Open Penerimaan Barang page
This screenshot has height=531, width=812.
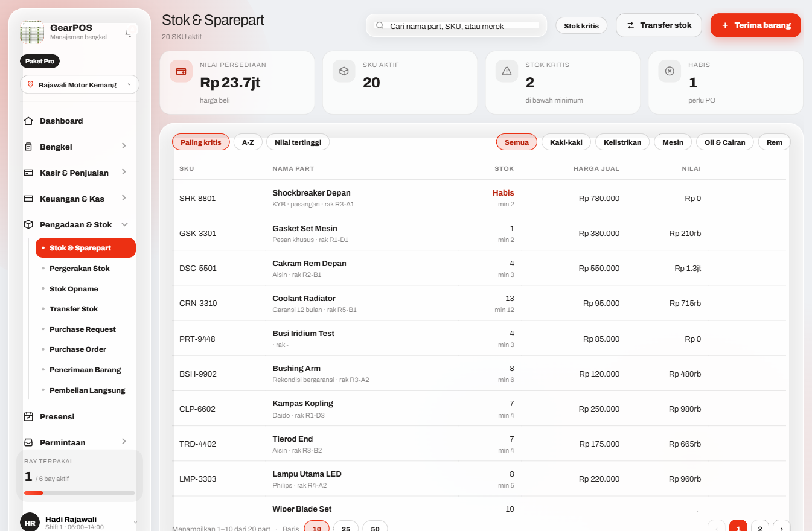click(86, 370)
